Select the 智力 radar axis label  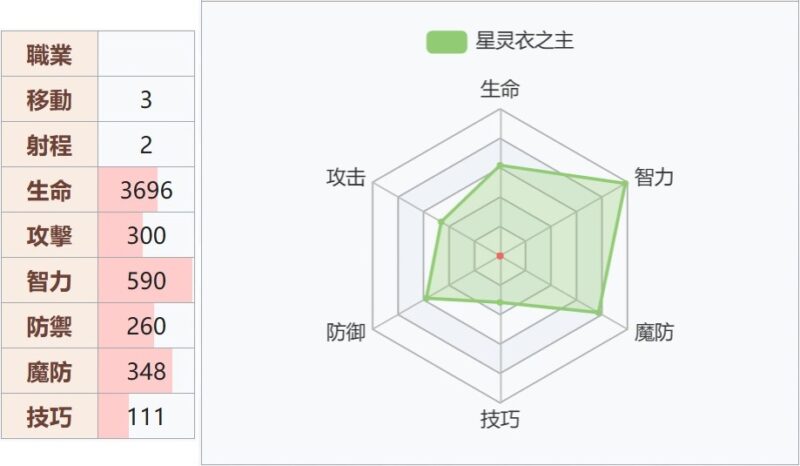pyautogui.click(x=654, y=178)
